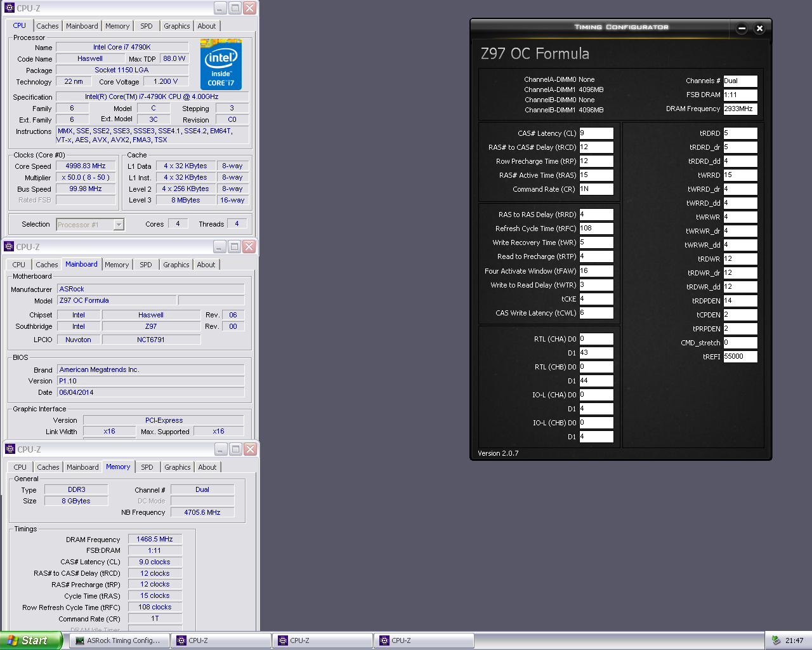The image size is (812, 650).
Task: Open Graphics tab in the top CPU-Z window
Action: [x=177, y=26]
